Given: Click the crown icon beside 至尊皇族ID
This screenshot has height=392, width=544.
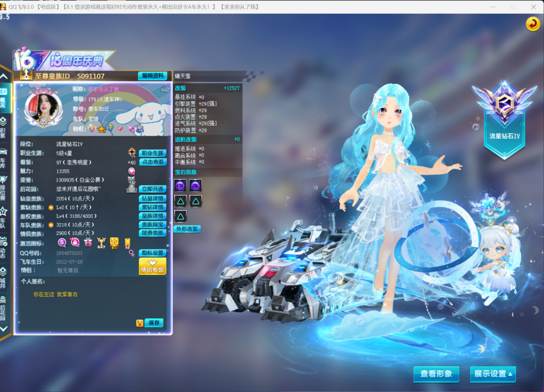Looking at the screenshot, I should point(26,75).
